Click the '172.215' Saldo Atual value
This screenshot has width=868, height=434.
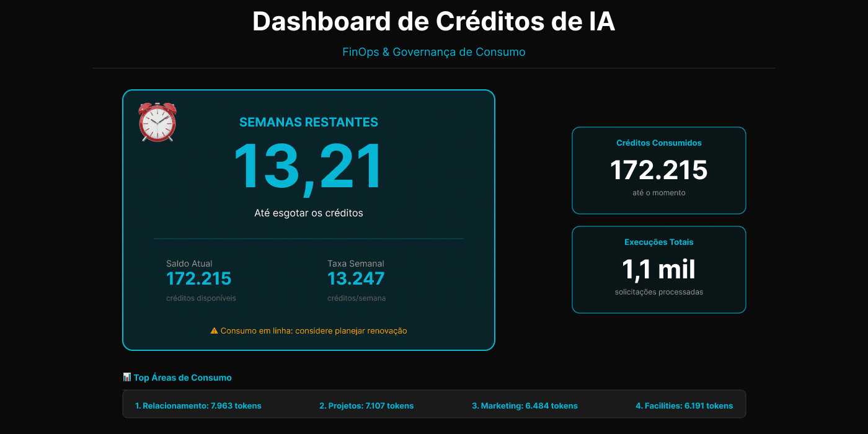click(x=199, y=279)
